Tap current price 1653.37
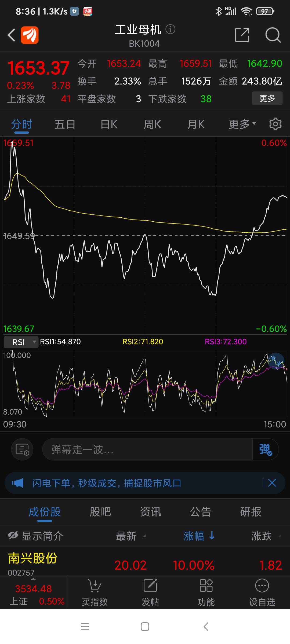 pyautogui.click(x=38, y=68)
